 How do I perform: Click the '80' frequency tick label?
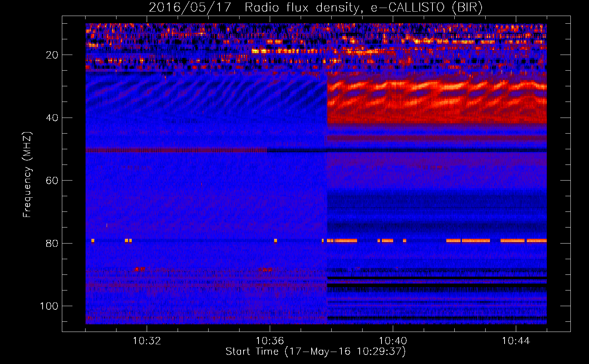(52, 244)
